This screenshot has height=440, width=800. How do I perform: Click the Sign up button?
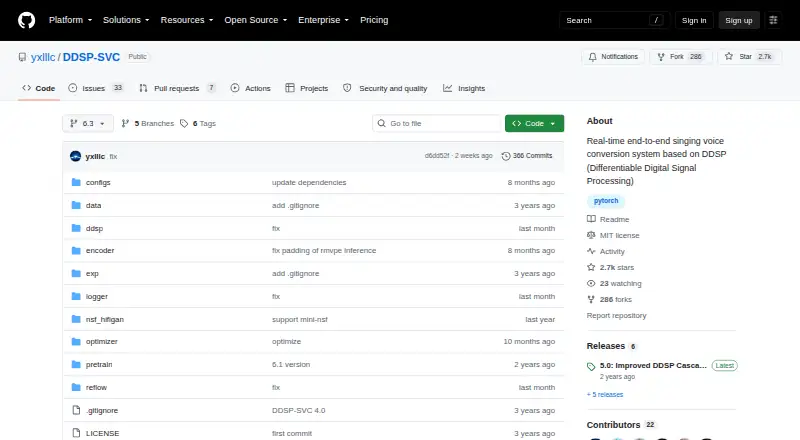(x=739, y=20)
